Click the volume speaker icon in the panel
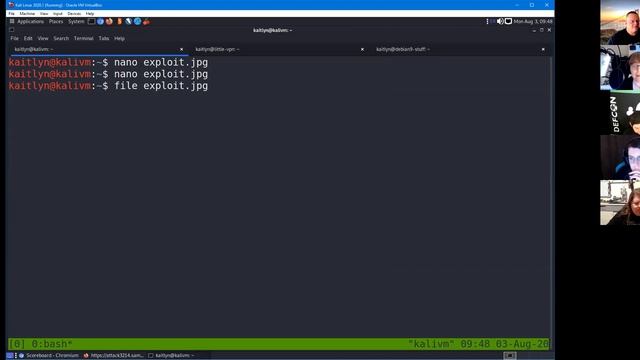 pos(500,21)
